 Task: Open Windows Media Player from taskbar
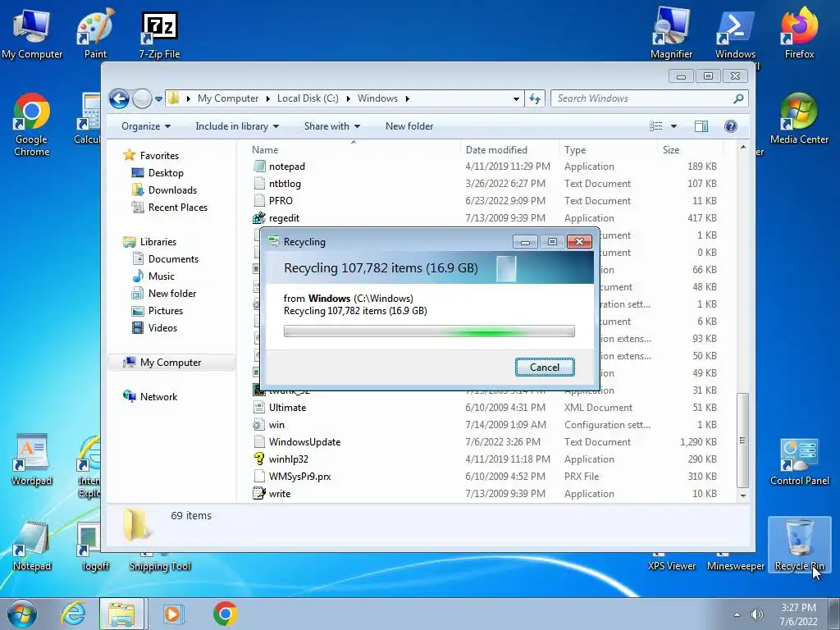(172, 614)
